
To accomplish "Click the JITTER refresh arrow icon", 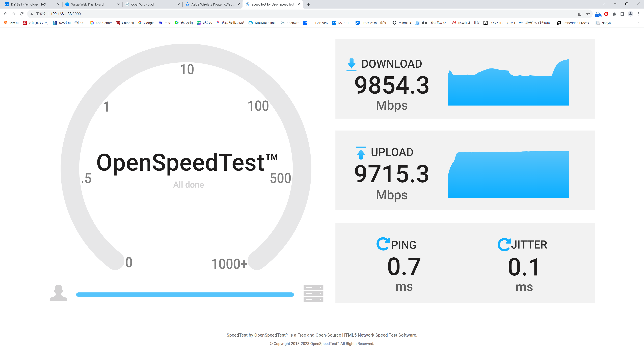I will [x=504, y=244].
